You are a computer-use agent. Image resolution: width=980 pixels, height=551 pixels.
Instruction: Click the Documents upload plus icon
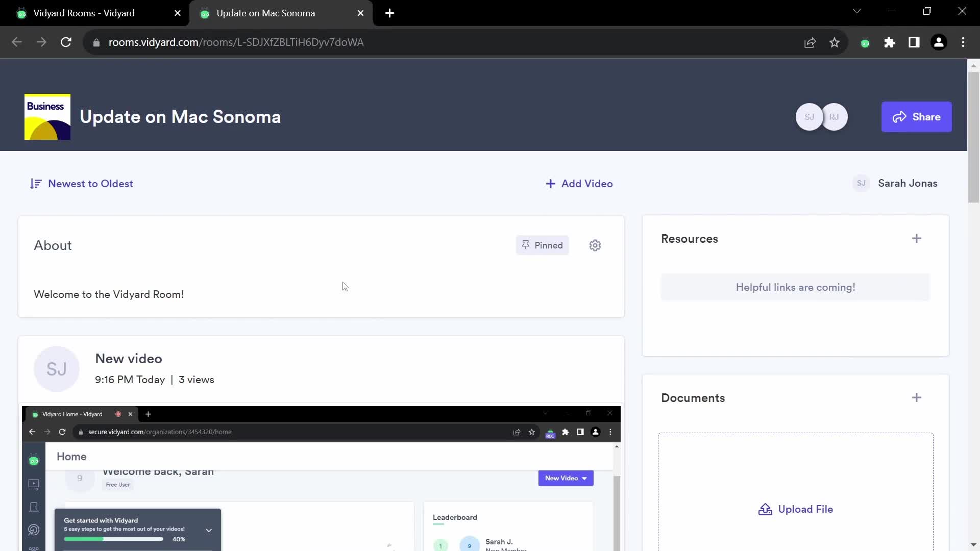pyautogui.click(x=917, y=397)
